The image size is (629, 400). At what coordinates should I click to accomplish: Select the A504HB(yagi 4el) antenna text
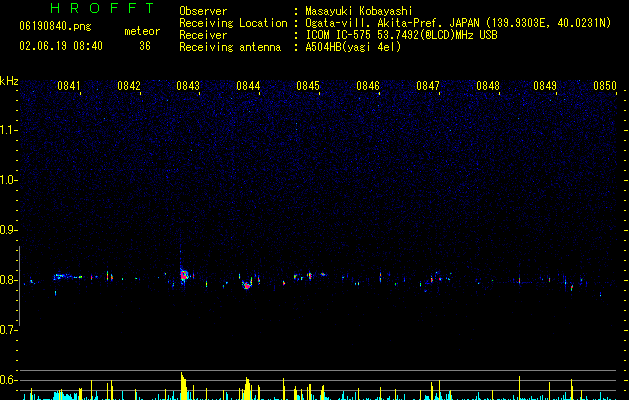click(353, 47)
